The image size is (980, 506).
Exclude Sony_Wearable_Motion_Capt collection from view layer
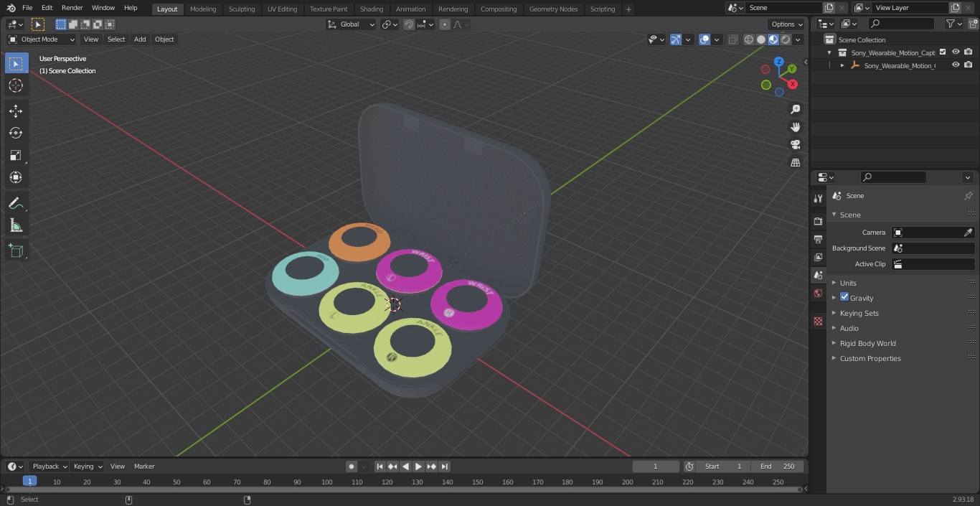pos(943,52)
